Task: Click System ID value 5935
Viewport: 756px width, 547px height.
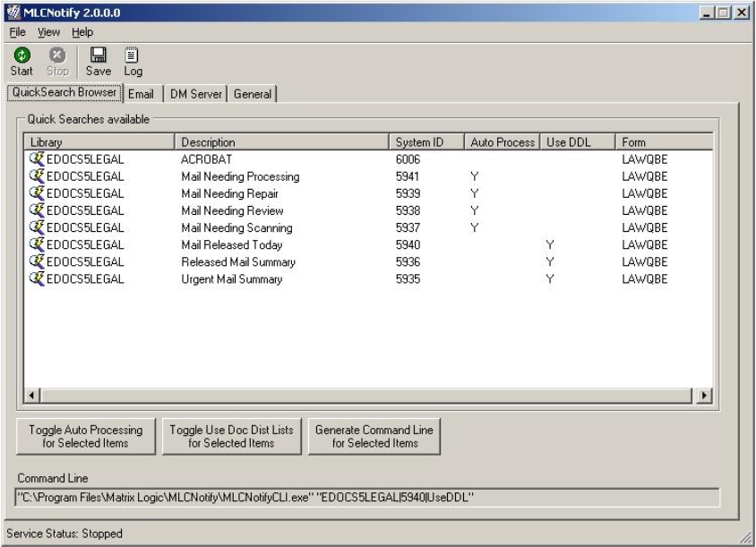Action: 408,279
